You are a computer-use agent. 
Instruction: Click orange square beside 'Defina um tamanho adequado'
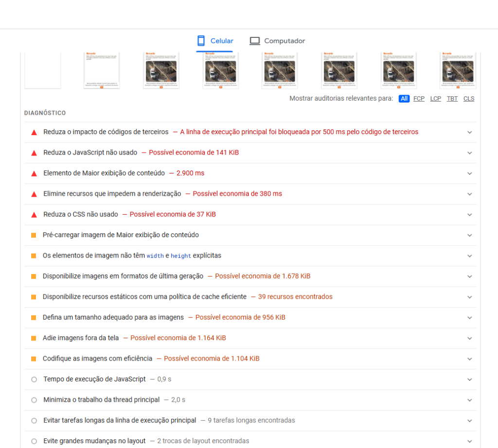coord(34,318)
